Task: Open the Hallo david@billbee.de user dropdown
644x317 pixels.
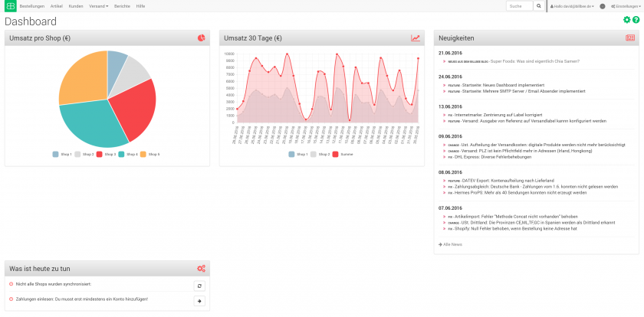Action: tap(572, 7)
